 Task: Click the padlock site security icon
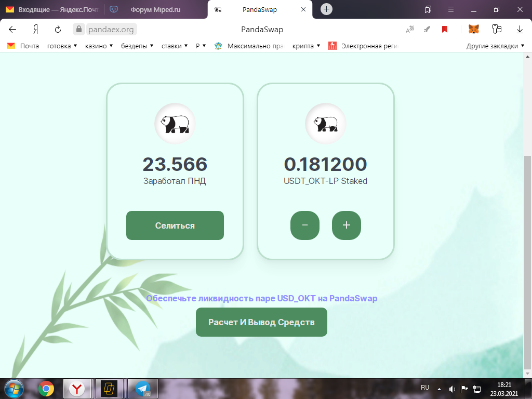point(79,29)
